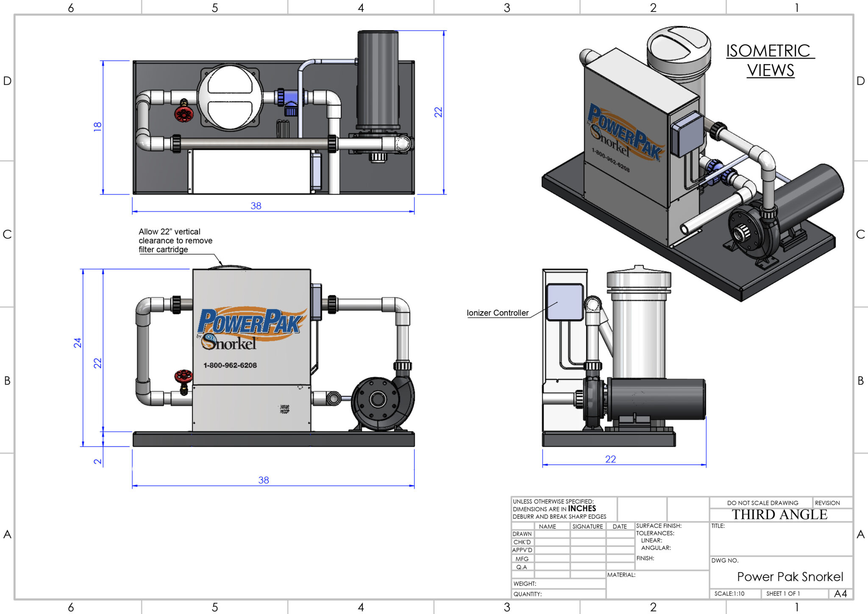Select the SCALE:1:10 cell
The width and height of the screenshot is (868, 614).
pyautogui.click(x=729, y=594)
